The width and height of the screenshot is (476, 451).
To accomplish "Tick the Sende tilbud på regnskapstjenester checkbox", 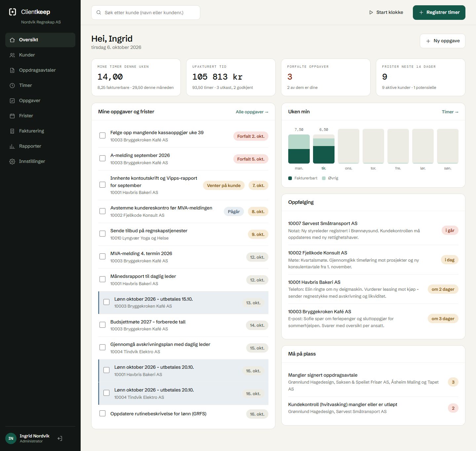I will point(102,234).
